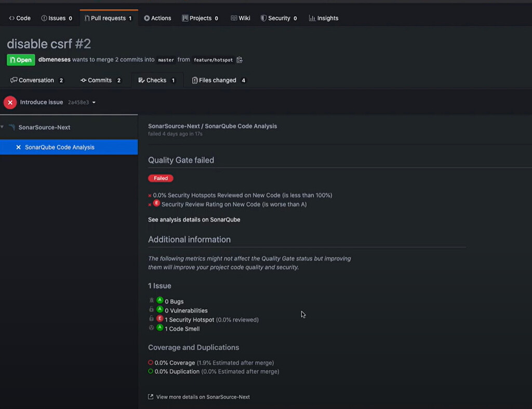
Task: Open the Files changed tab
Action: pos(219,80)
